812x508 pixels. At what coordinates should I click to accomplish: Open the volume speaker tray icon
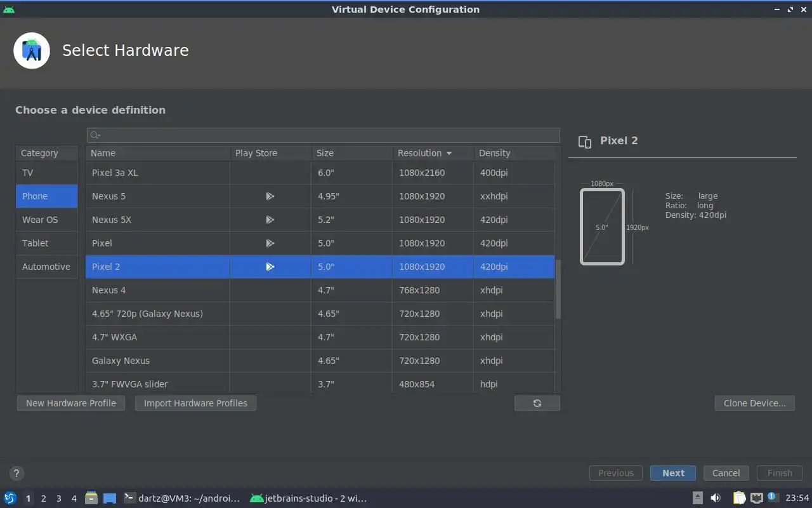pos(716,498)
